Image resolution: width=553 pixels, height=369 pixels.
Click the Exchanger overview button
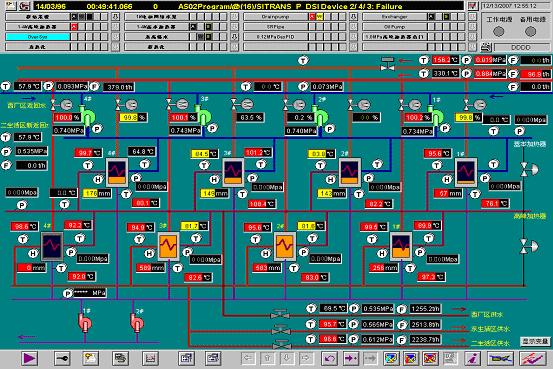[395, 17]
